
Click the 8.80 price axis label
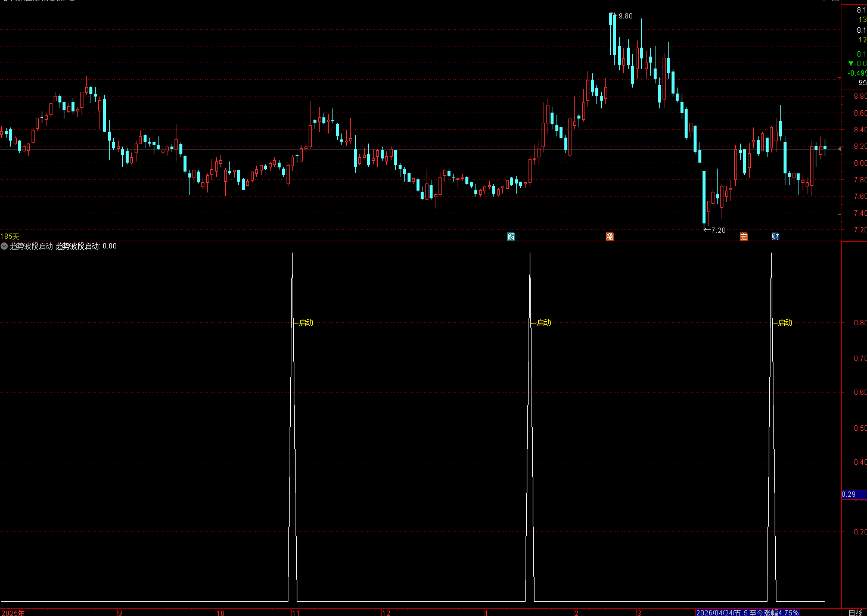(x=860, y=97)
